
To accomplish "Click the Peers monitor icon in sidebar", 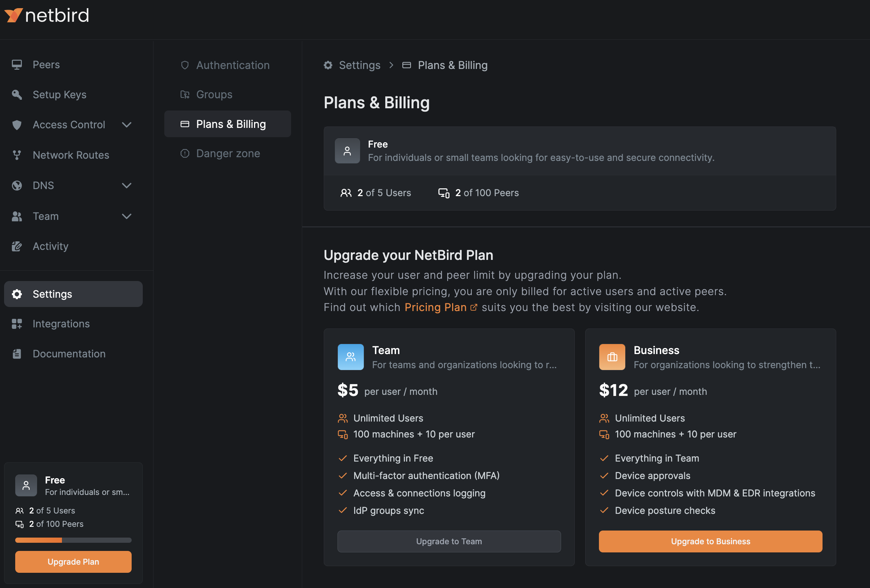I will tap(17, 65).
